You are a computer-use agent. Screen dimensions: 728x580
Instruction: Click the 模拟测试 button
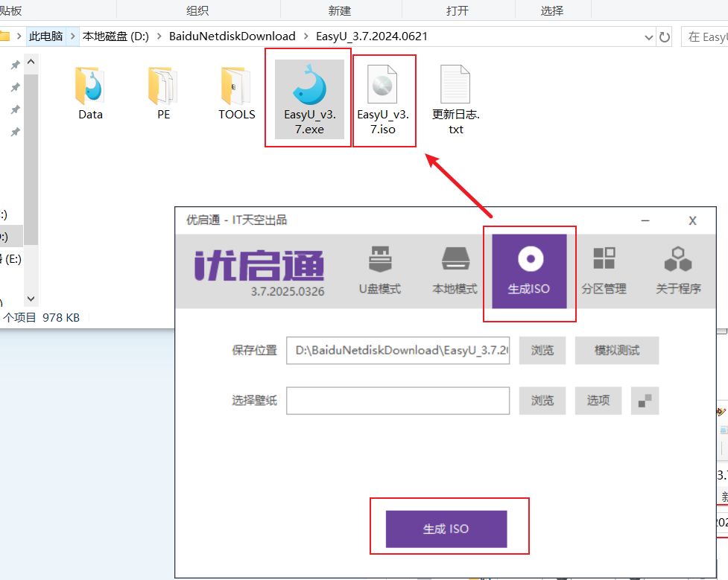pyautogui.click(x=616, y=350)
